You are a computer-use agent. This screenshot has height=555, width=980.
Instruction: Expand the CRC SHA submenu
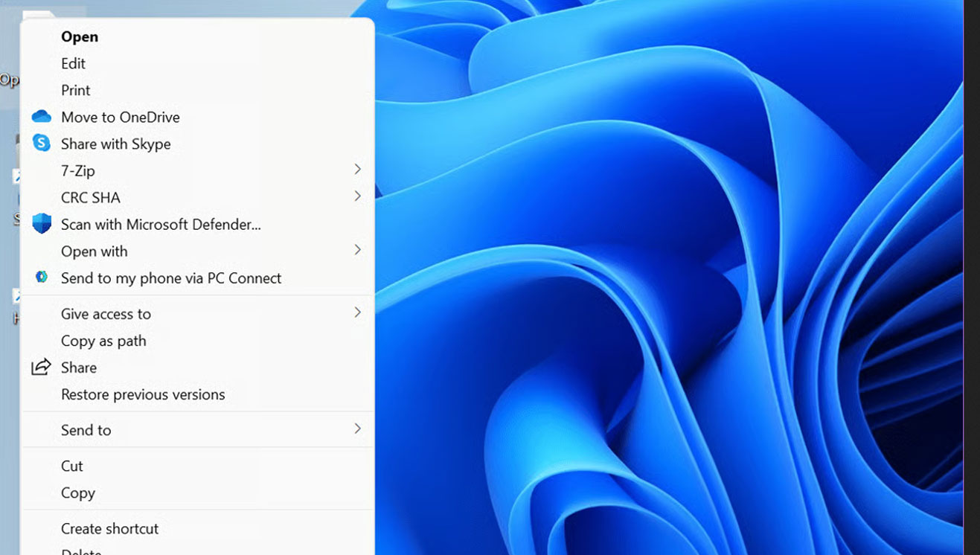click(x=358, y=196)
